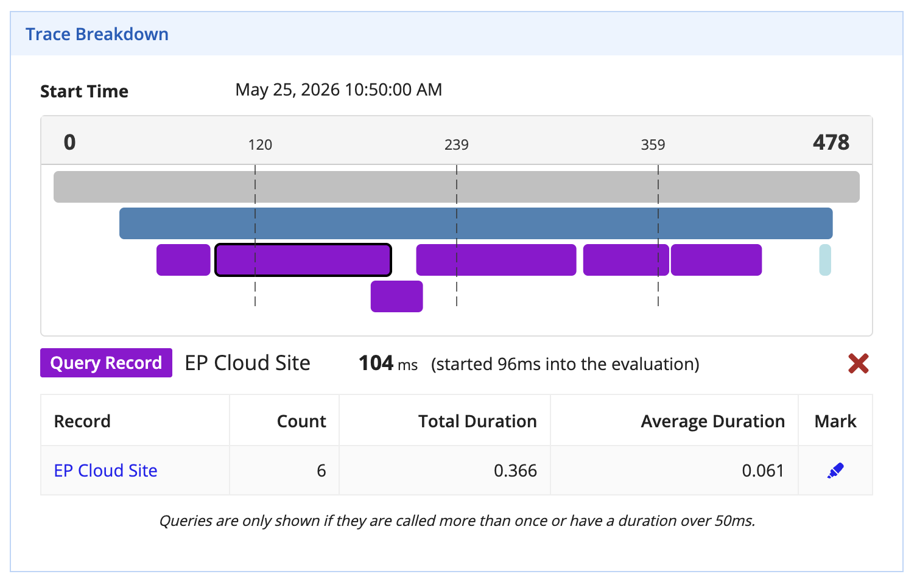917x588 pixels.
Task: Click the italic note about queries over 50ms
Action: click(457, 521)
